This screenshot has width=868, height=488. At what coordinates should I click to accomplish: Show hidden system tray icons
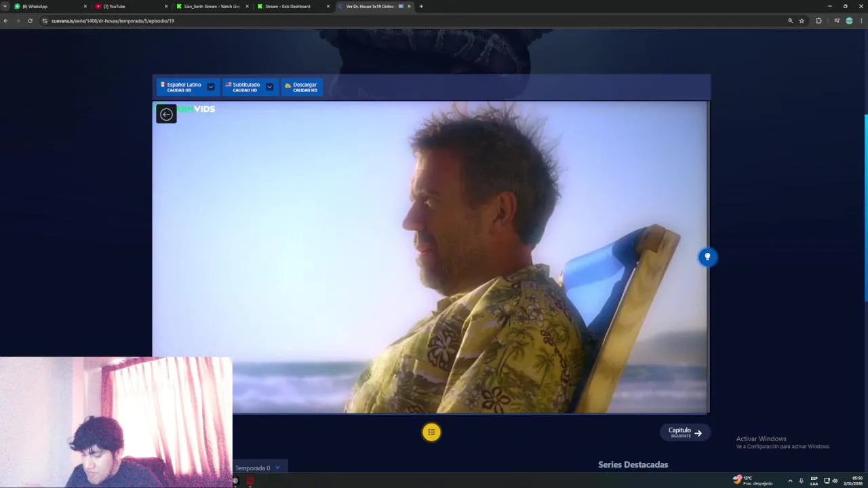(x=790, y=481)
